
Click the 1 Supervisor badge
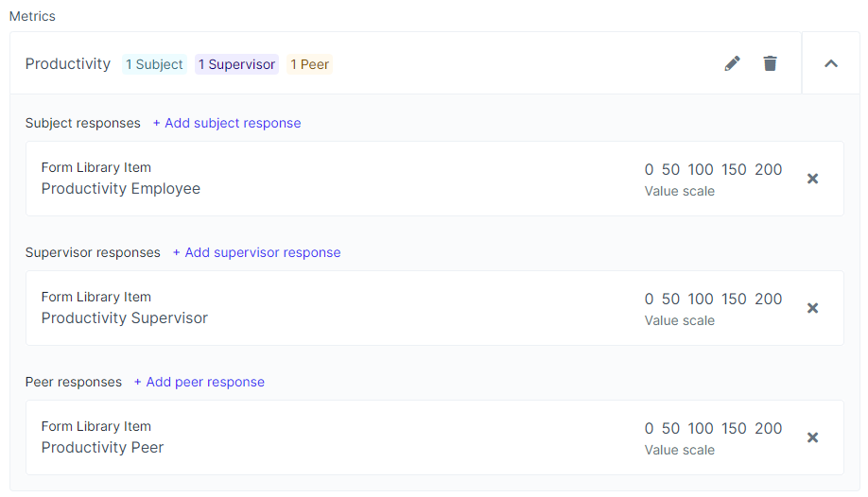[236, 64]
